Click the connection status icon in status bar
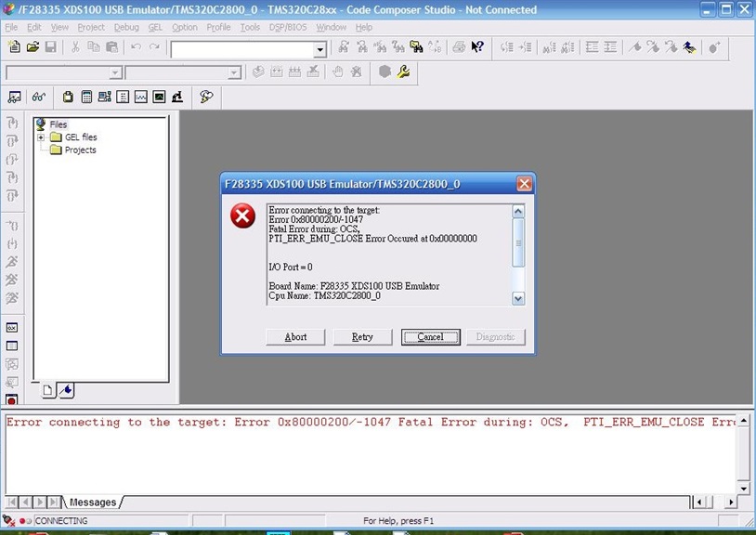The image size is (756, 535). (8, 520)
